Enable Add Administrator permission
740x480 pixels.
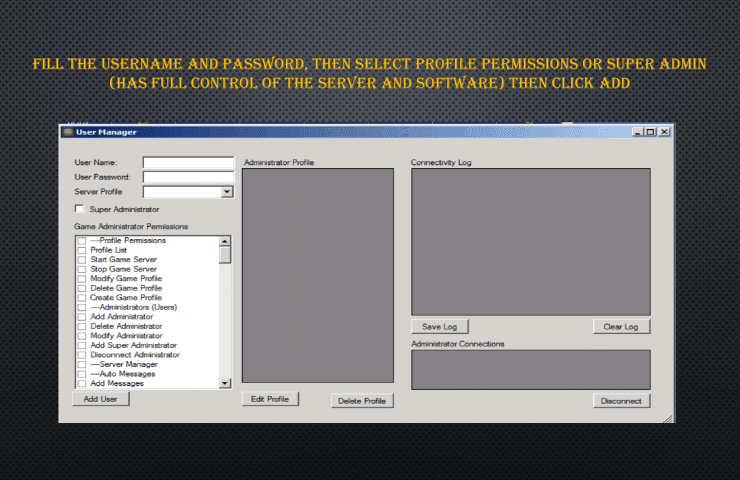point(82,317)
